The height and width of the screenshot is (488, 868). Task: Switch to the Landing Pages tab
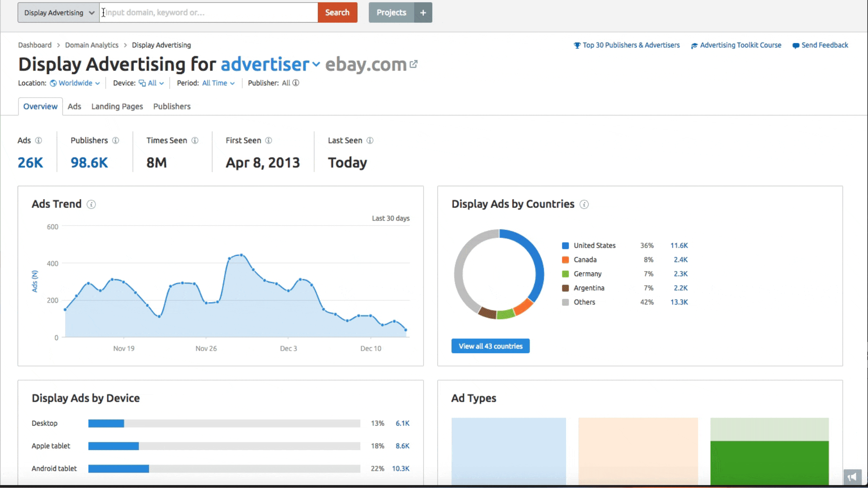117,106
